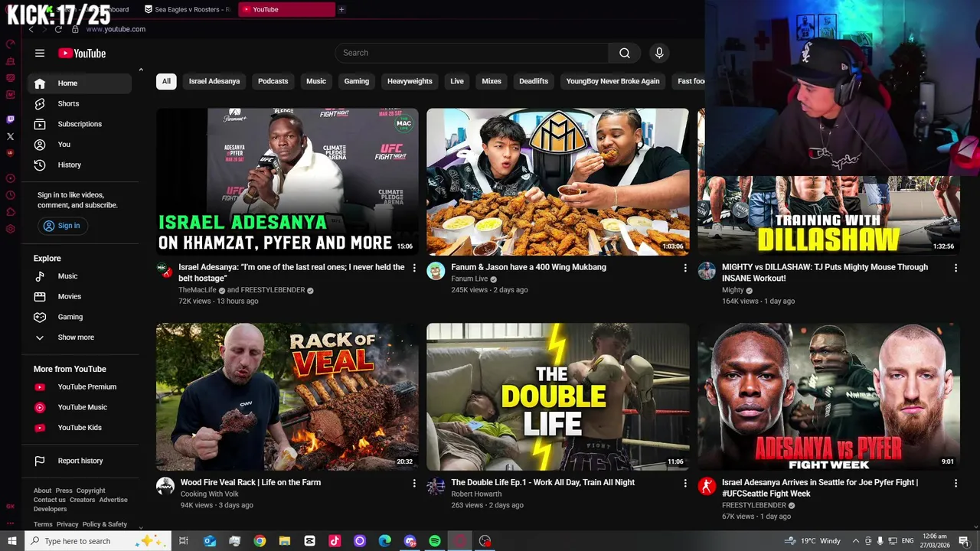The width and height of the screenshot is (980, 551).
Task: Click the search magnifier button
Action: 625,53
